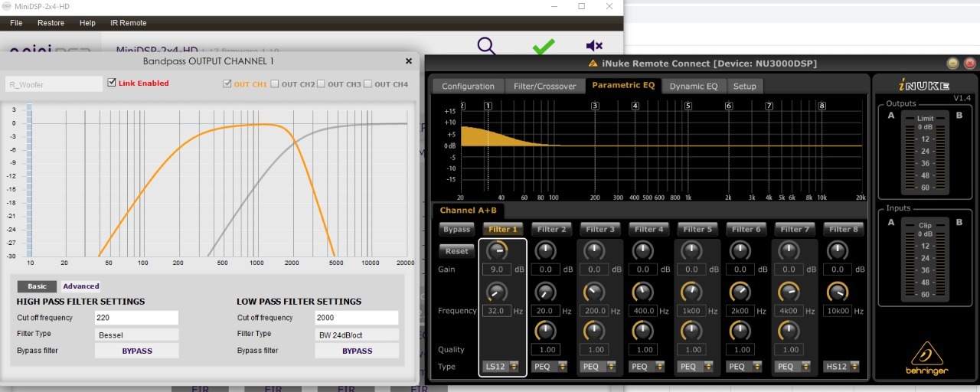
Task: Click the Filter 4 gain knob
Action: pos(642,250)
